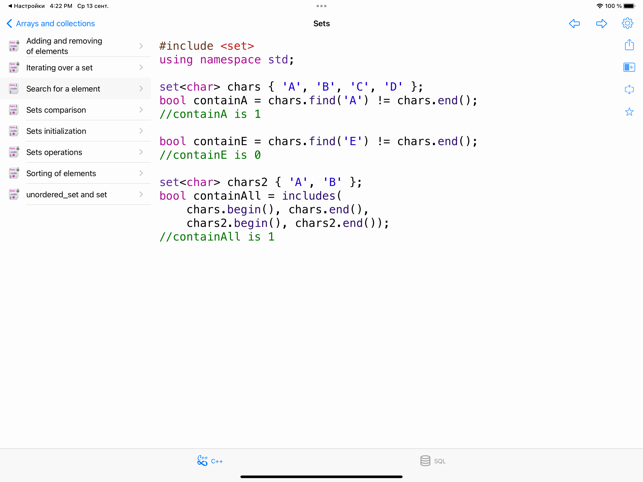
Task: Tap the fullscreen expand icon
Action: click(629, 89)
